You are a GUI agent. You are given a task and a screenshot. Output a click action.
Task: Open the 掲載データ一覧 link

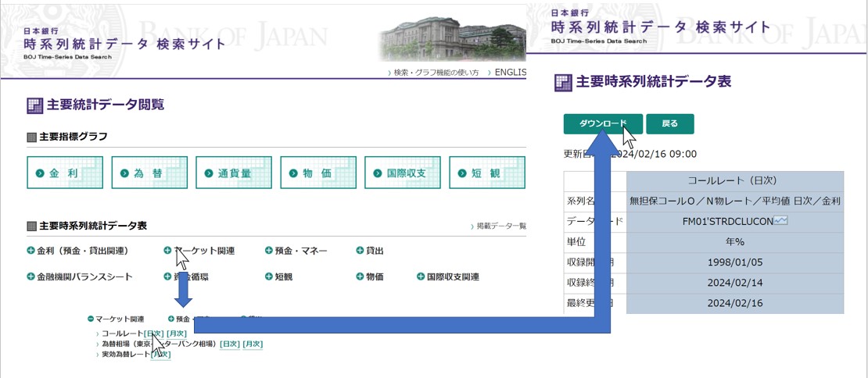coord(501,226)
